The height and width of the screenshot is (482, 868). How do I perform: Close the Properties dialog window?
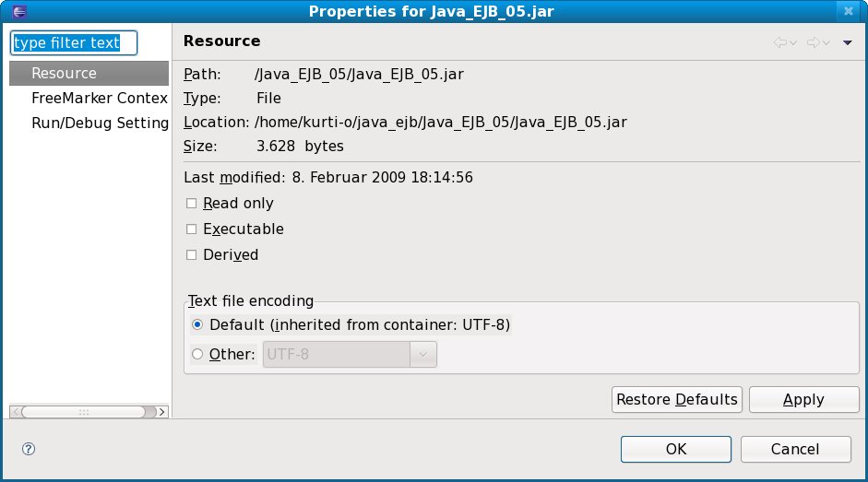(849, 11)
